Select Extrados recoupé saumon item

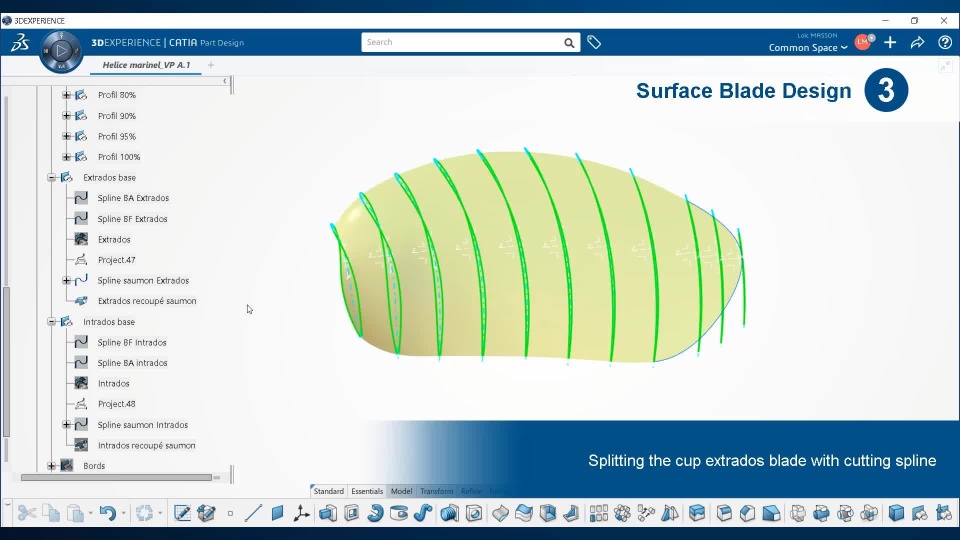[x=147, y=301]
